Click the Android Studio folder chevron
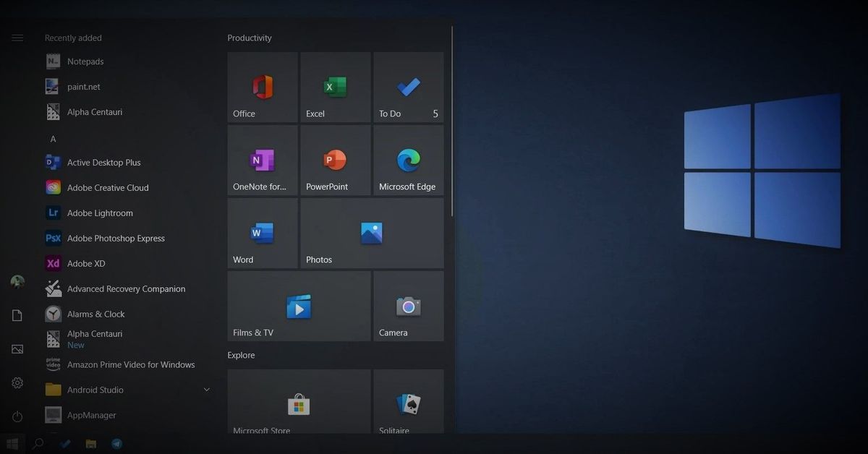This screenshot has height=454, width=868. 206,390
